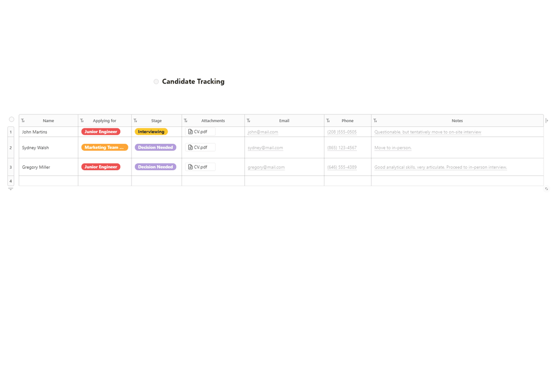Open John Martins' CV.pdf attachment
This screenshot has width=556, height=392.
200,132
